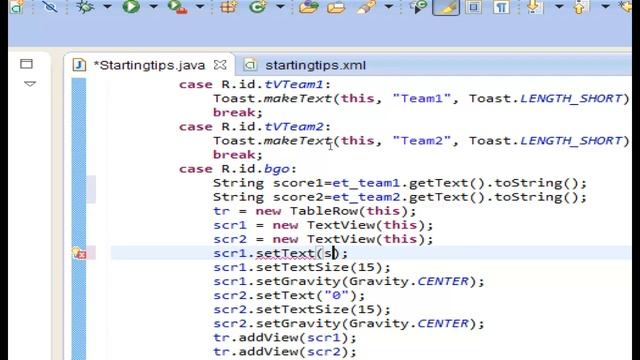
Task: Click the Toggle Breadcrumb icon
Action: [418, 7]
